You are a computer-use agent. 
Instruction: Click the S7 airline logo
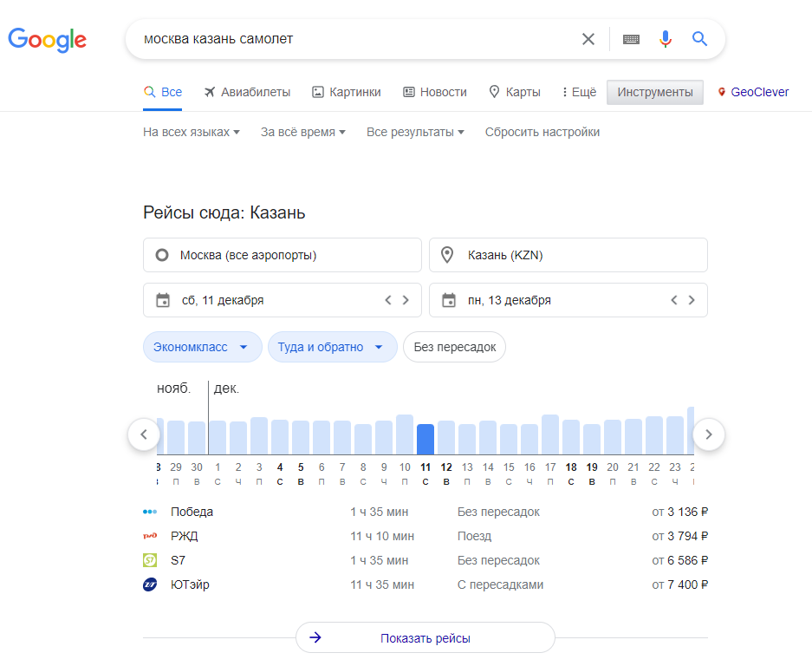150,560
